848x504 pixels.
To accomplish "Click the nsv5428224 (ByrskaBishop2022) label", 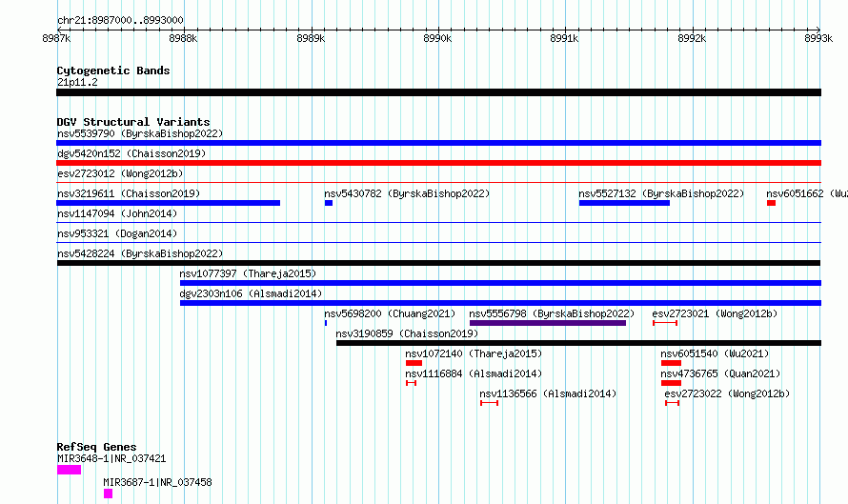I will tap(140, 253).
